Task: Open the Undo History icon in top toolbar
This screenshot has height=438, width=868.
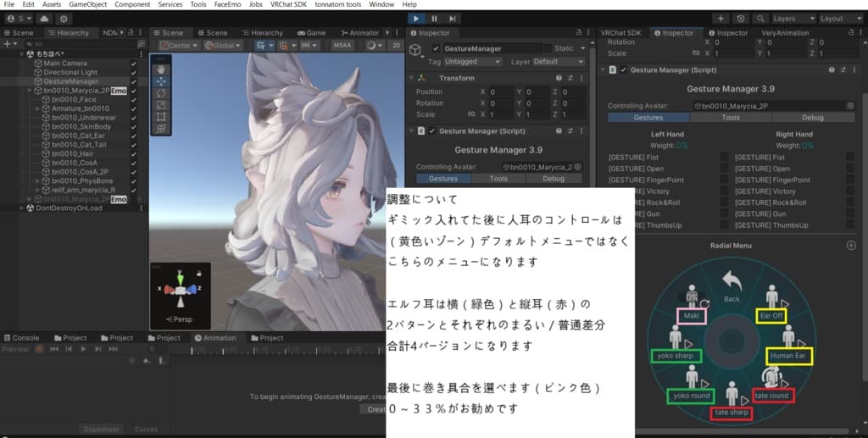Action: 743,18
